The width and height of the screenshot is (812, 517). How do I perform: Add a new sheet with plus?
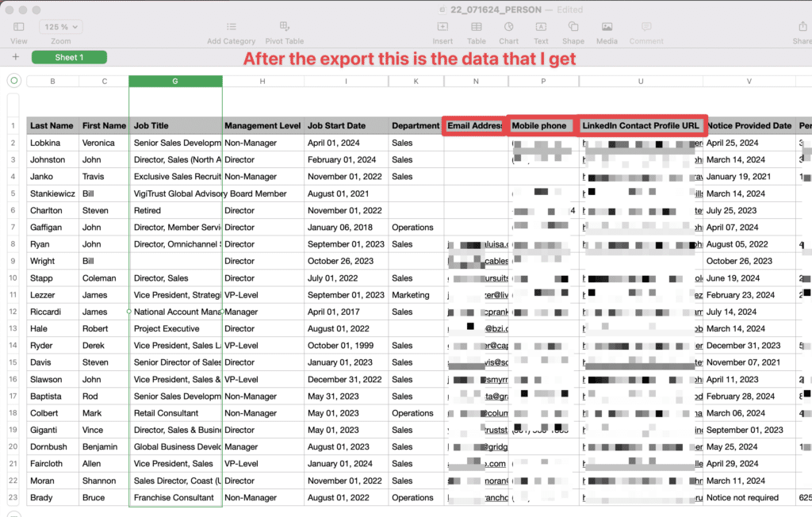pyautogui.click(x=16, y=57)
